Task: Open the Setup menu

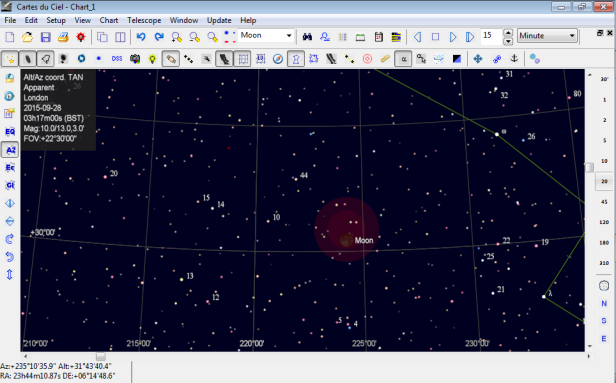Action: pos(56,20)
